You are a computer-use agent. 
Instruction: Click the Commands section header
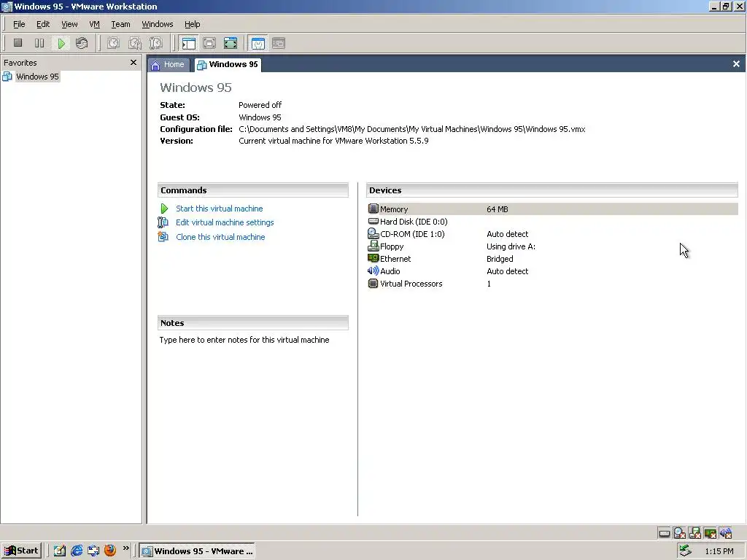[x=253, y=190]
